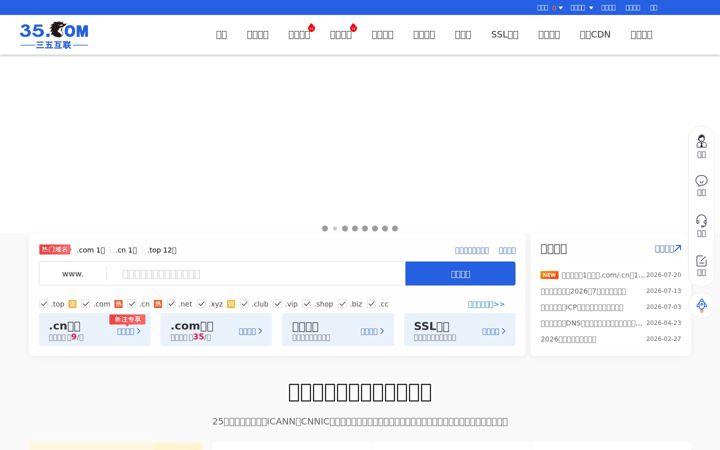The width and height of the screenshot is (720, 450).
Task: Open the news item dated 2026-07-13
Action: click(583, 291)
